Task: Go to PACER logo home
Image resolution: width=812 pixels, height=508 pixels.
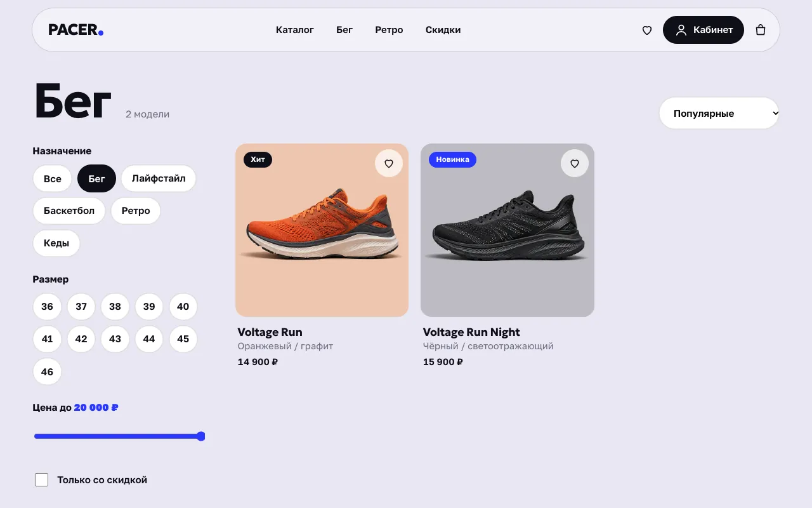Action: (76, 30)
